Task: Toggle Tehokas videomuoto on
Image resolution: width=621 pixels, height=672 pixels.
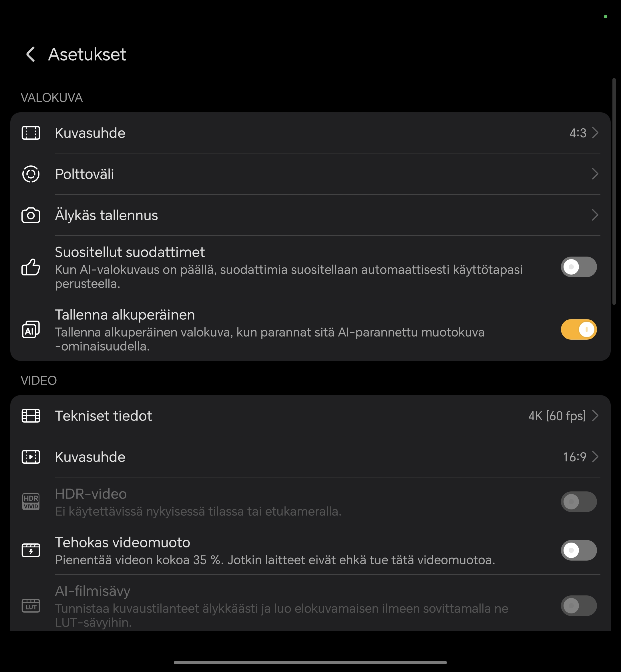Action: coord(579,550)
